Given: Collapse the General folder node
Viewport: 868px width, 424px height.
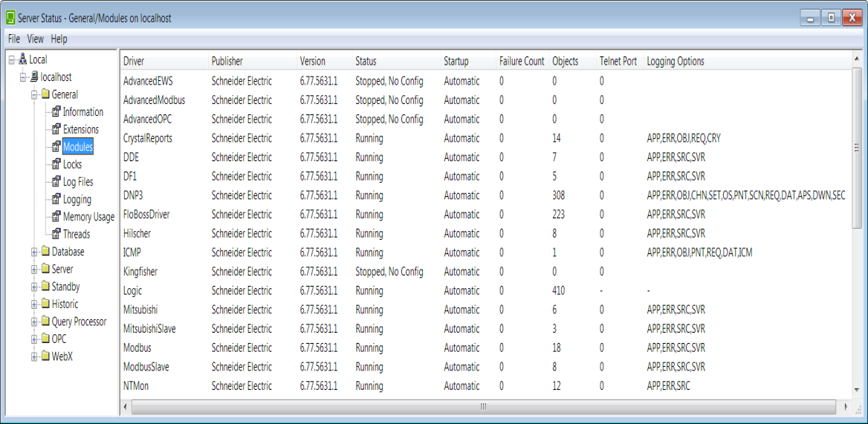Looking at the screenshot, I should pos(34,94).
